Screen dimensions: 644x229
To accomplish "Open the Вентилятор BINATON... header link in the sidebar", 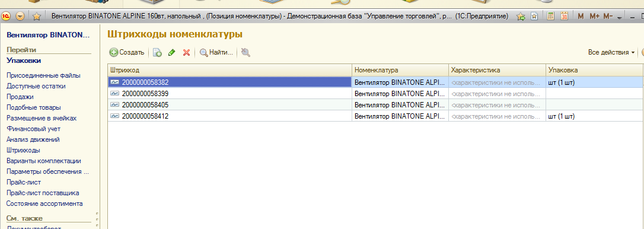I will (47, 35).
